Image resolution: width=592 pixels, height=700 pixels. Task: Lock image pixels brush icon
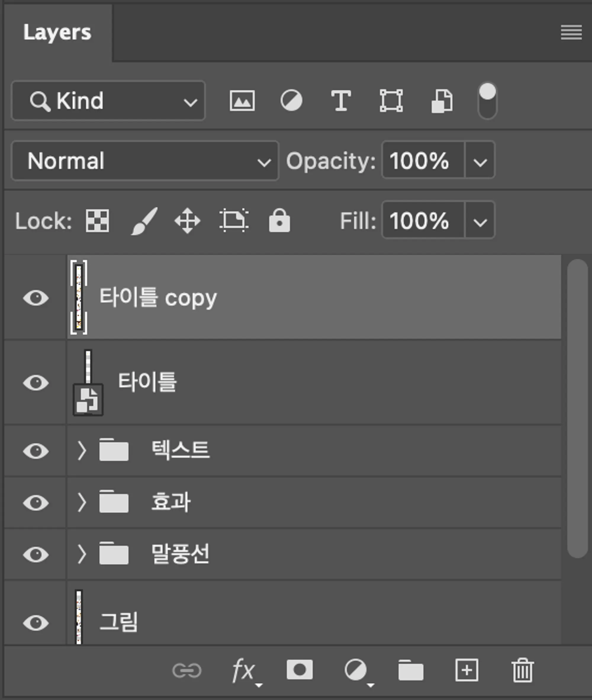(x=144, y=221)
